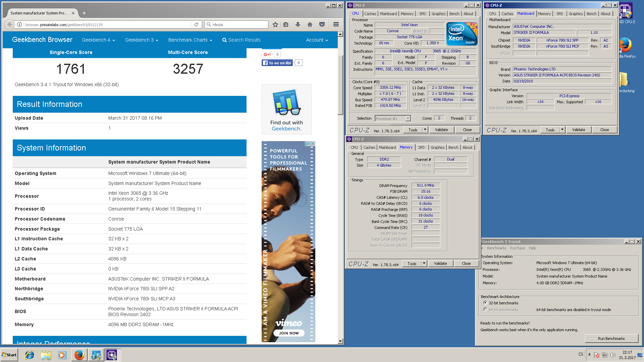Click Validate in CPU-Z Mainboard window
Image resolution: width=644 pixels, height=362 pixels.
(x=579, y=130)
